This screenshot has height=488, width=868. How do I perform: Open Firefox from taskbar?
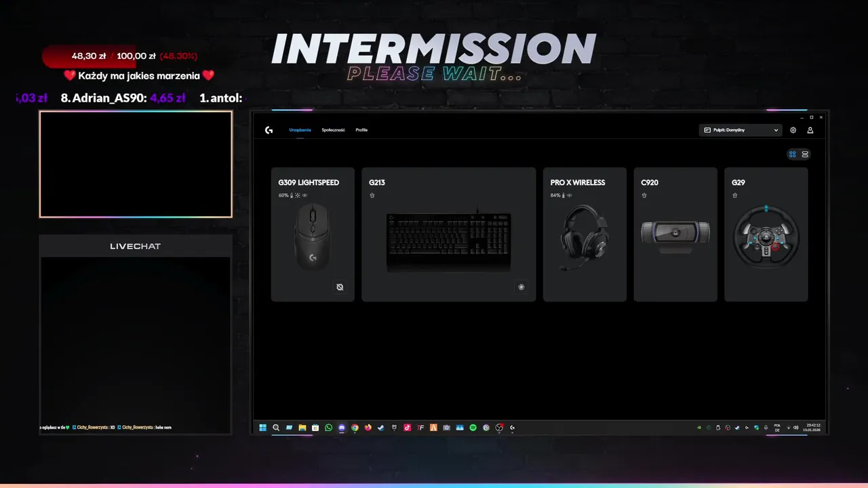coord(368,428)
